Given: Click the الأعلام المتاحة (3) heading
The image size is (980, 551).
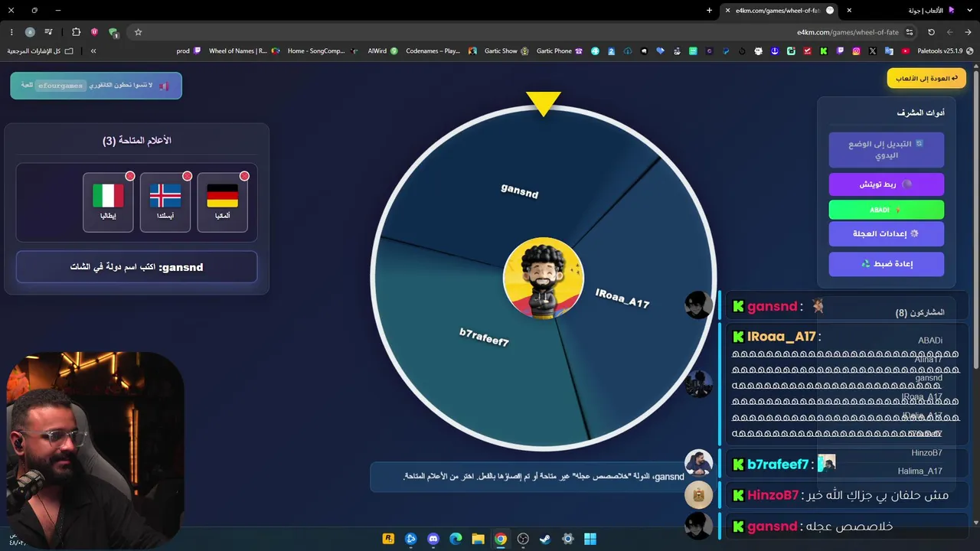Looking at the screenshot, I should (137, 141).
